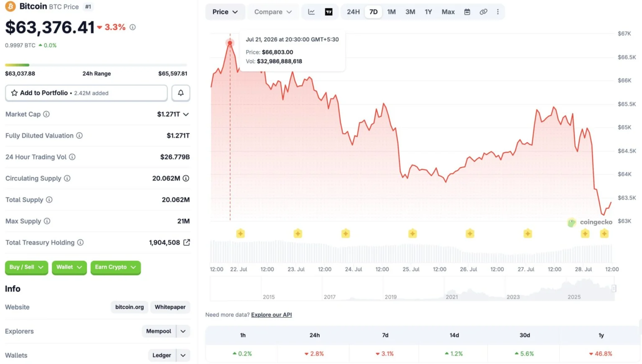Click the news marker below 25. Jul
This screenshot has height=364, width=642.
point(413,233)
